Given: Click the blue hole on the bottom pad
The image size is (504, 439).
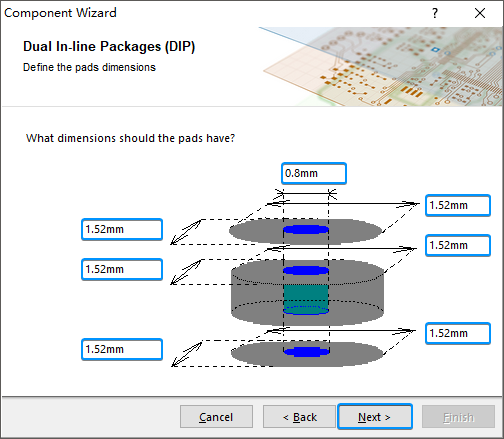Looking at the screenshot, I should click(306, 351).
